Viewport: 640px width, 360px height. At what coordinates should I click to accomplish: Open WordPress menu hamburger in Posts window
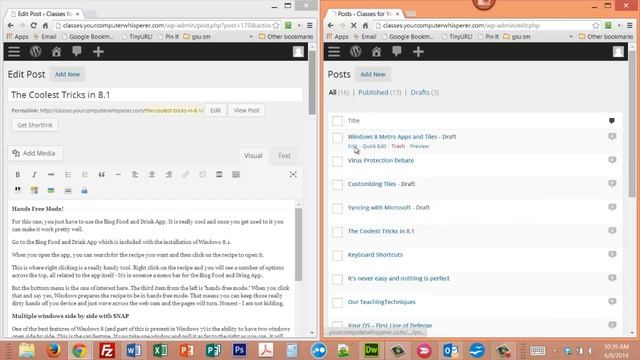click(x=334, y=51)
